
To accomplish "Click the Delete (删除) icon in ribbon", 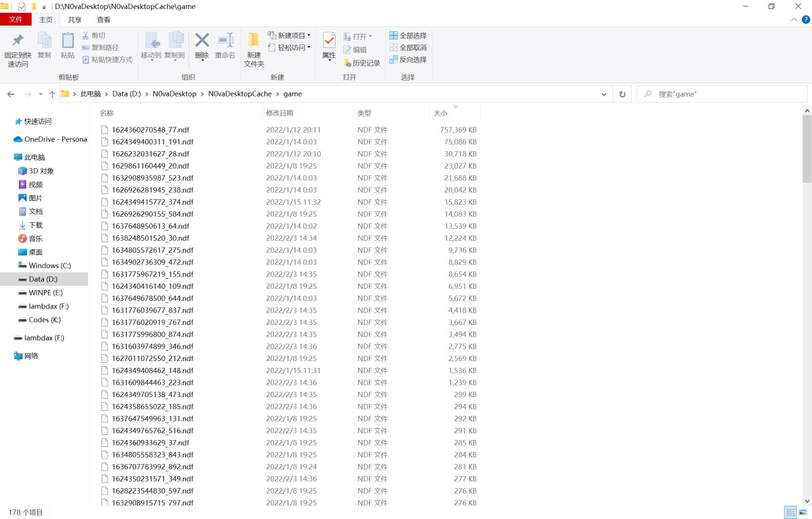I will 202,41.
